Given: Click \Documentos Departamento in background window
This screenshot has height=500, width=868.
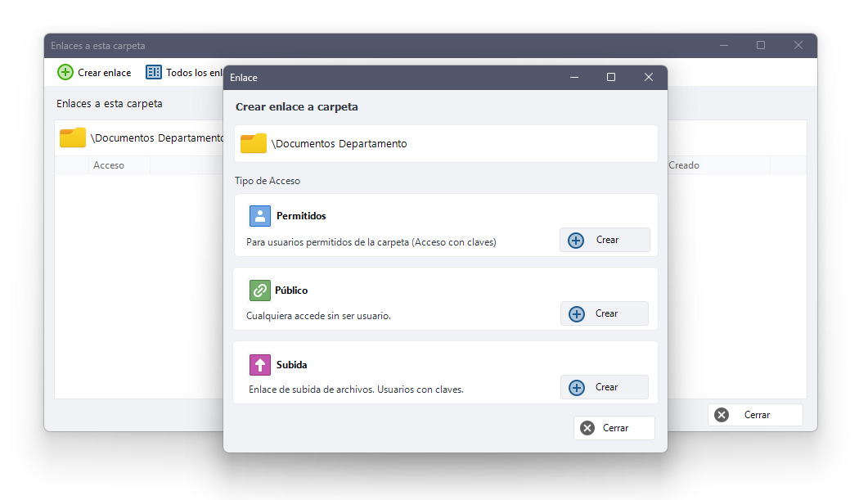Looking at the screenshot, I should point(157,137).
